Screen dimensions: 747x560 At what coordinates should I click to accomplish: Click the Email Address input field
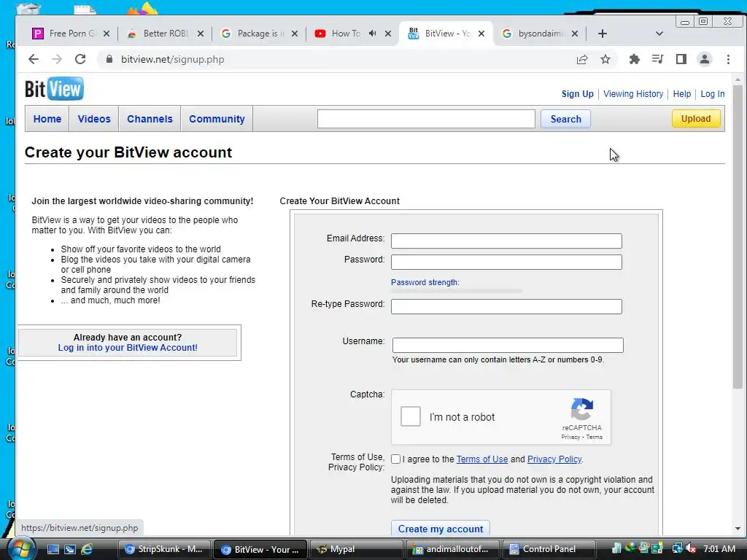pos(506,241)
